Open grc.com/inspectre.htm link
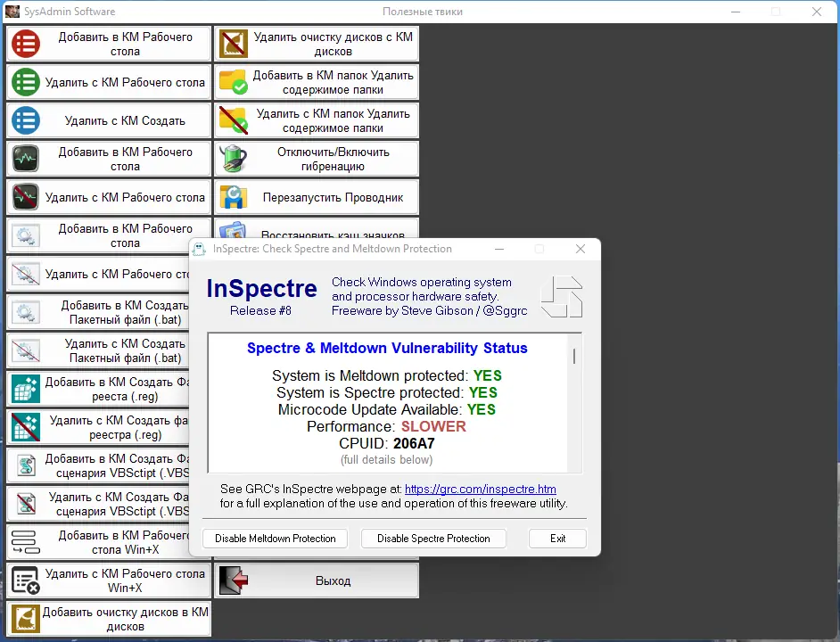The width and height of the screenshot is (840, 642). (480, 490)
